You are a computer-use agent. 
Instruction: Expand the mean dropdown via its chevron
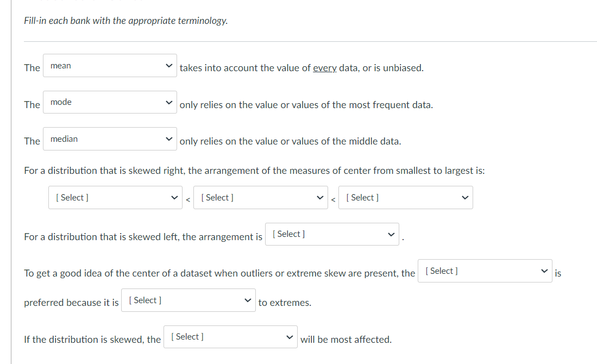pyautogui.click(x=169, y=65)
